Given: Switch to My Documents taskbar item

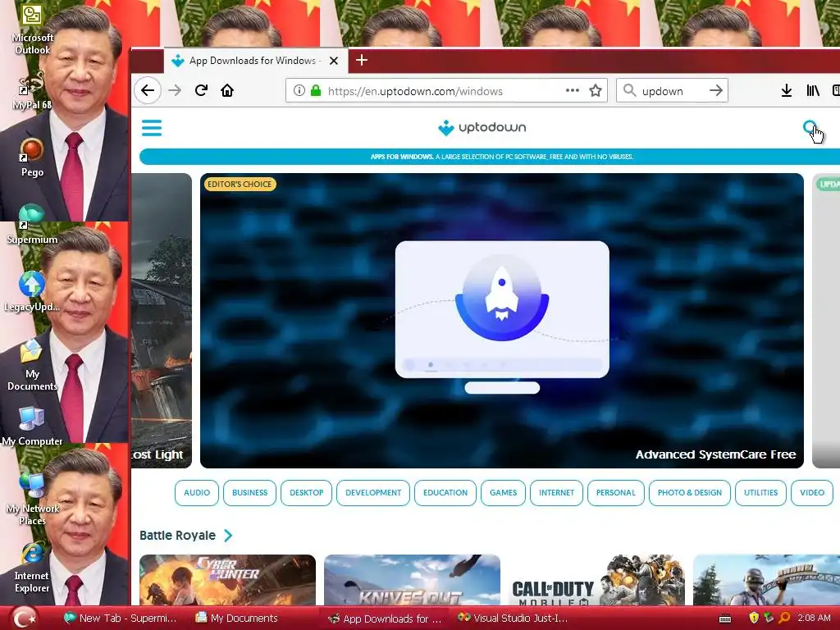Looking at the screenshot, I should (x=237, y=619).
